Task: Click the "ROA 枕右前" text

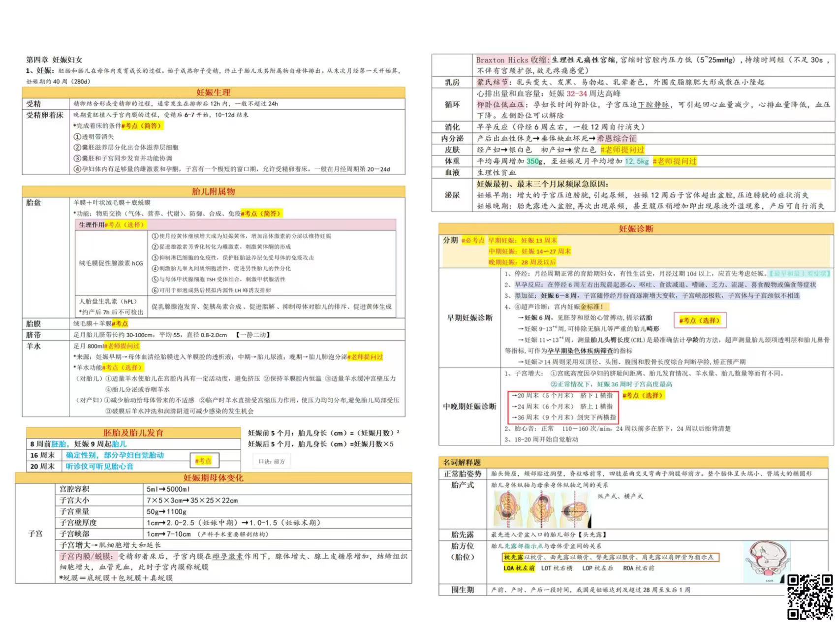Action: pyautogui.click(x=639, y=568)
